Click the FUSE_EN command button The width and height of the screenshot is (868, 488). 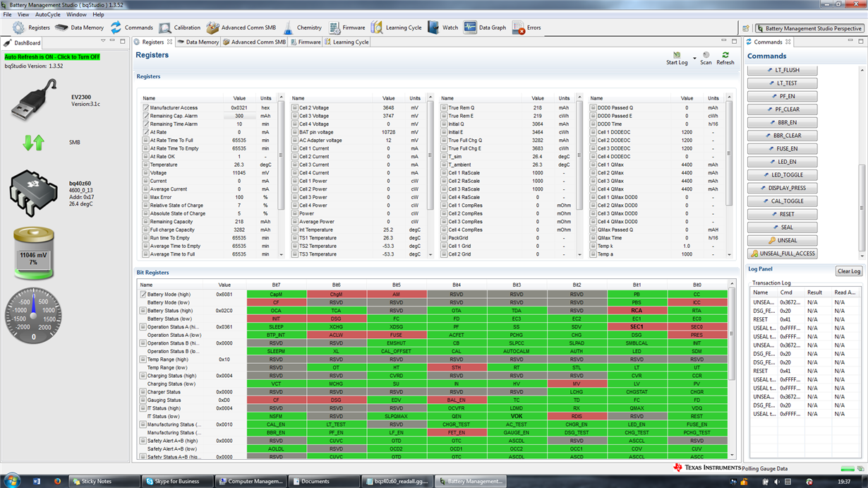point(783,148)
